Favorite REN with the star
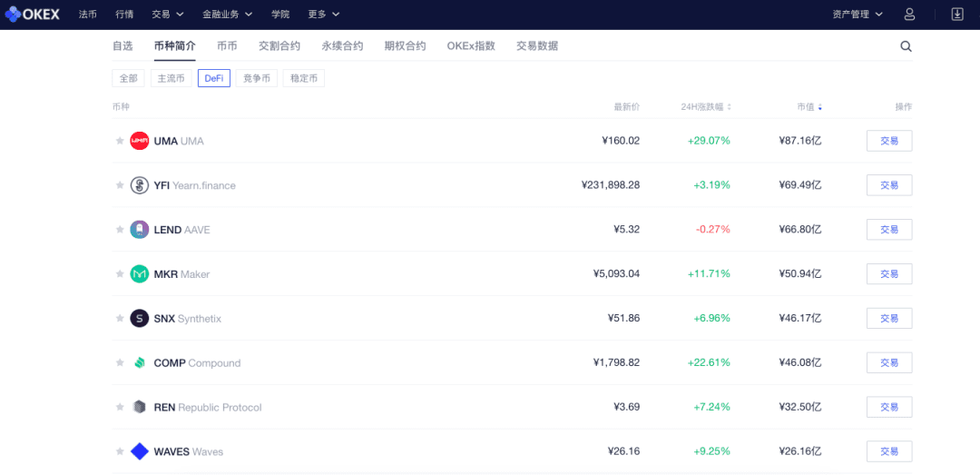Screen dimensions: 980x475 pyautogui.click(x=120, y=408)
